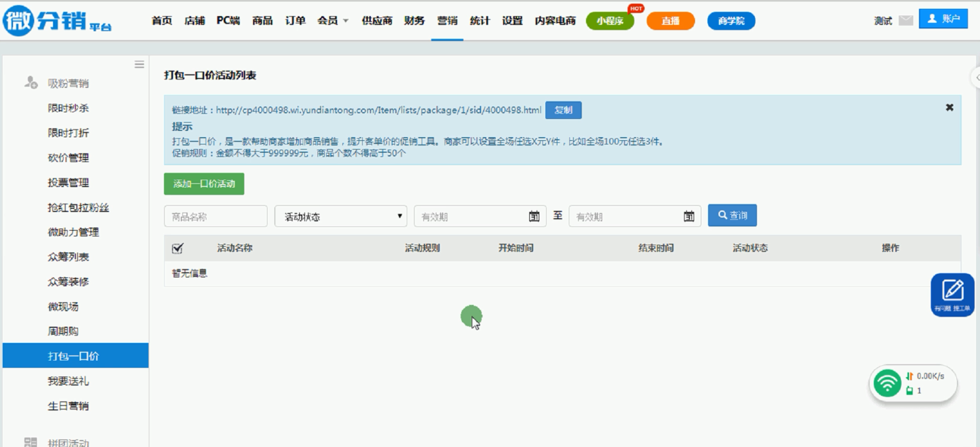
Task: Open the mail envelope icon
Action: click(x=906, y=21)
